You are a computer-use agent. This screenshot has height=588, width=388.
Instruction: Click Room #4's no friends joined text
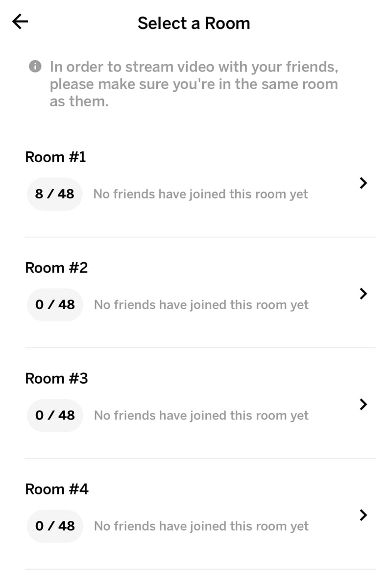(x=201, y=526)
